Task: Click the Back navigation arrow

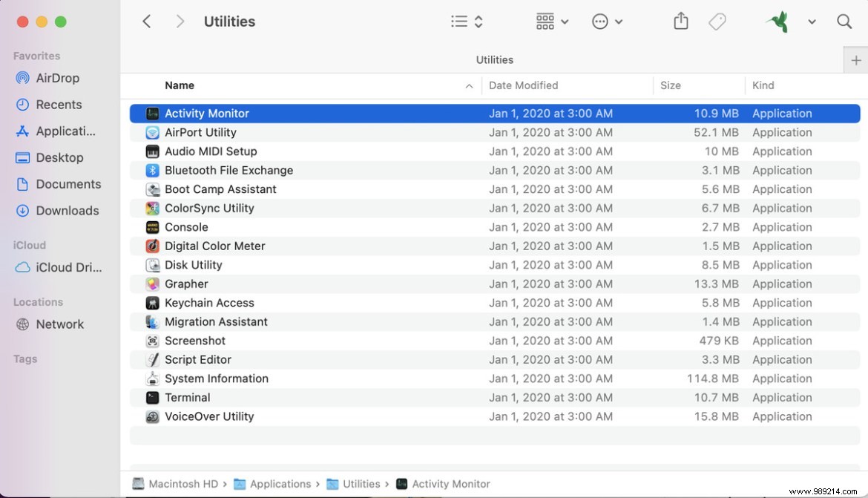Action: tap(146, 21)
